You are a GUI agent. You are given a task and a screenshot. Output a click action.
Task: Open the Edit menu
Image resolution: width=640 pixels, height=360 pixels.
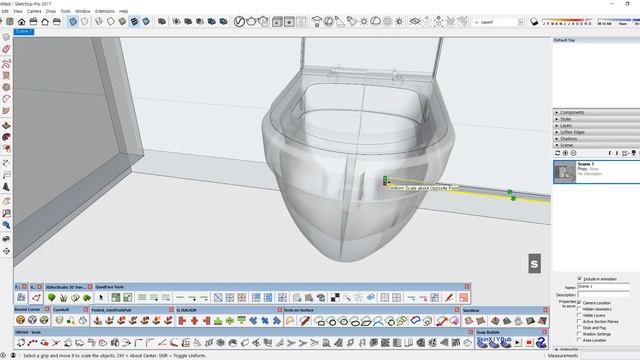coord(5,11)
